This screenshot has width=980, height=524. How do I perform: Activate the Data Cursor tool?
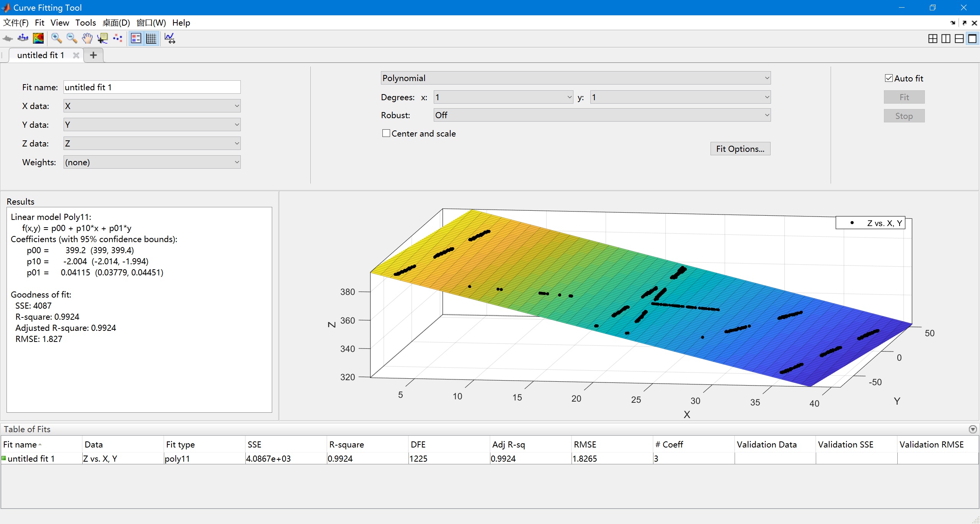pos(102,38)
